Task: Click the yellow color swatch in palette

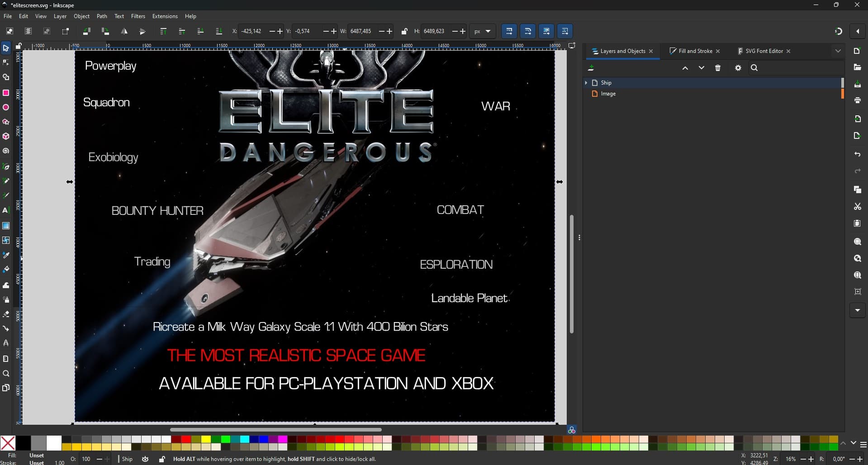Action: coord(206,439)
